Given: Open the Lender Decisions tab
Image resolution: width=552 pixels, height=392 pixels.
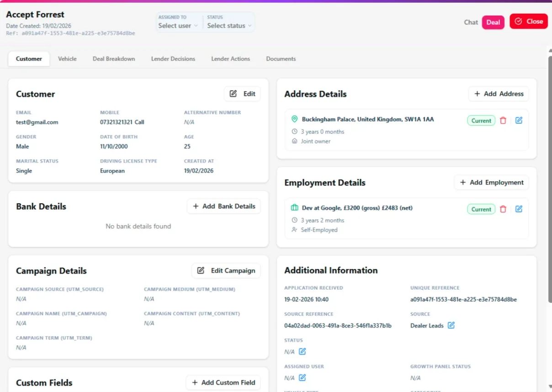Looking at the screenshot, I should (x=173, y=59).
